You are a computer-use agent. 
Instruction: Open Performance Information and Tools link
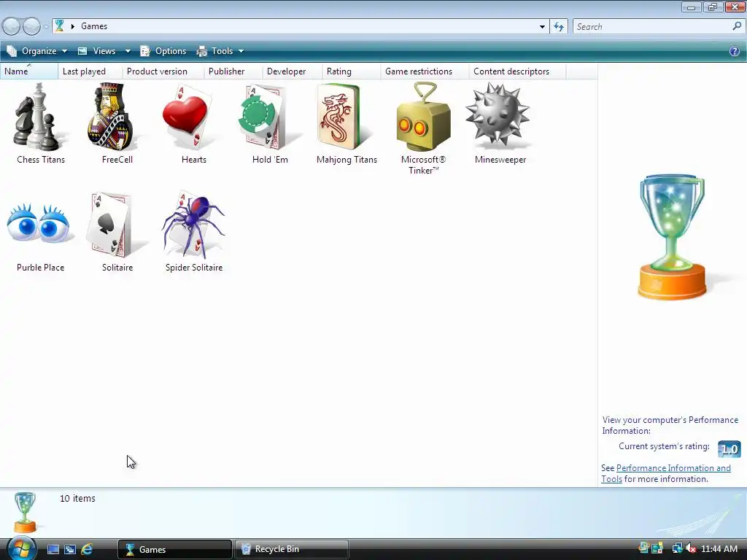pyautogui.click(x=673, y=468)
